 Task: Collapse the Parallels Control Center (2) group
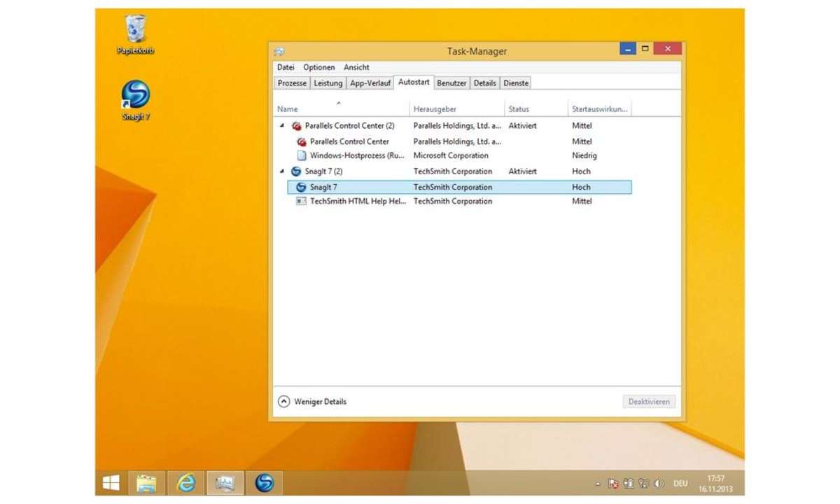(x=282, y=126)
